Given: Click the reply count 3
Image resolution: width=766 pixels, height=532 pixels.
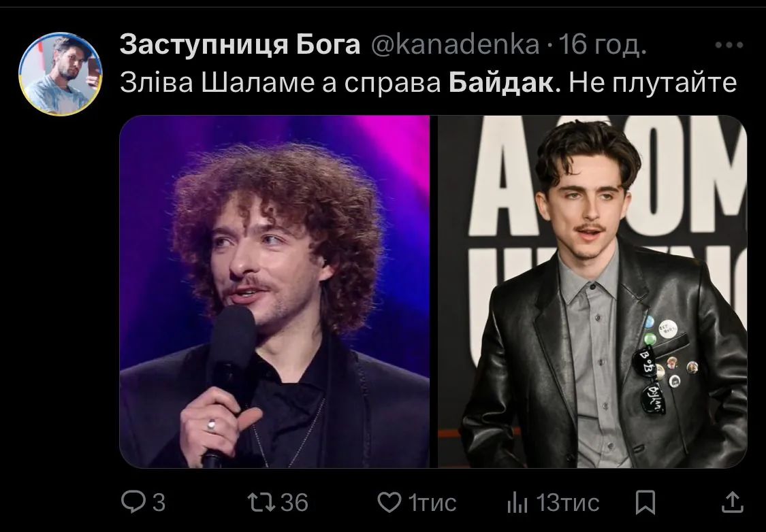Looking at the screenshot, I should 159,502.
